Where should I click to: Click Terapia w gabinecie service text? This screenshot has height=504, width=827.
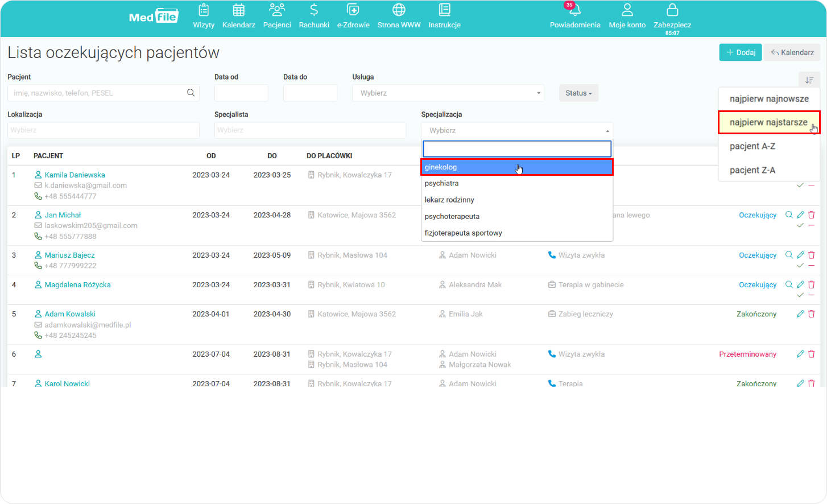[591, 284]
